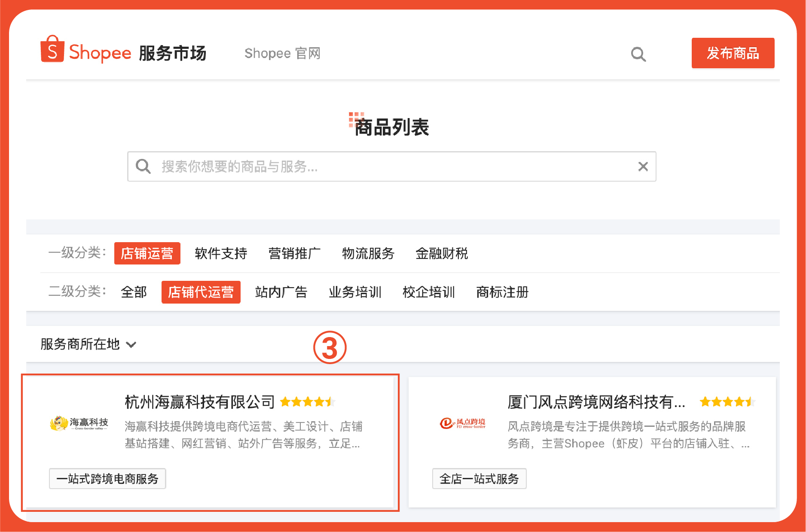The width and height of the screenshot is (806, 532).
Task: Click the 发布商品 publish button
Action: tap(733, 53)
